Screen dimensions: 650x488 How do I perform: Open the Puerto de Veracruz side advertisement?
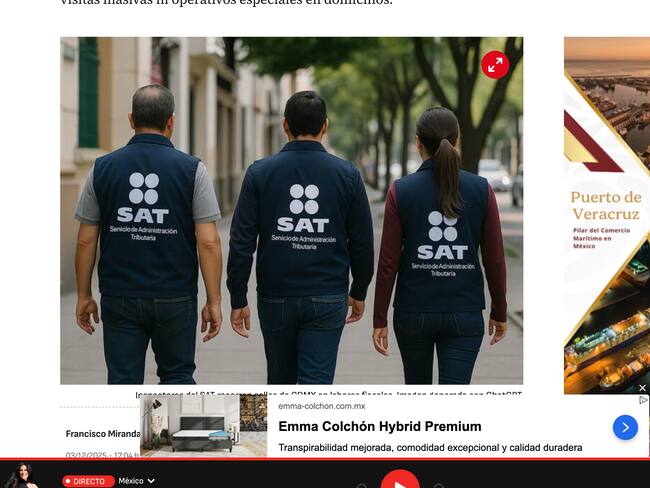(606, 215)
